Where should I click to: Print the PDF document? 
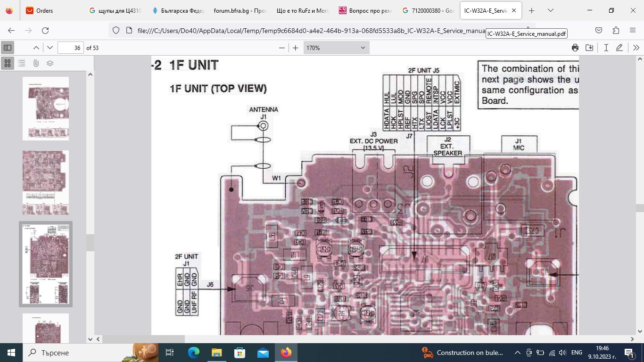pos(575,48)
